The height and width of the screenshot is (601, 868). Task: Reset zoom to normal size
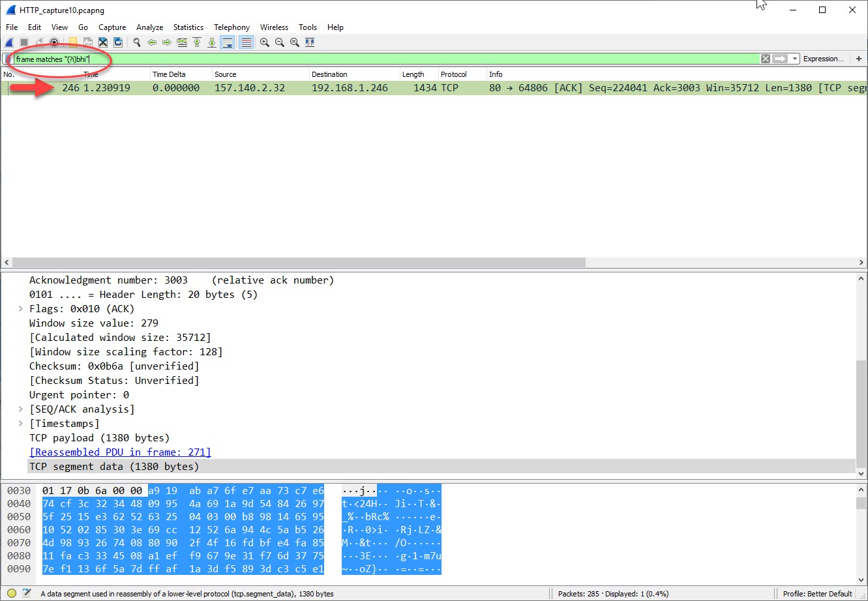295,42
